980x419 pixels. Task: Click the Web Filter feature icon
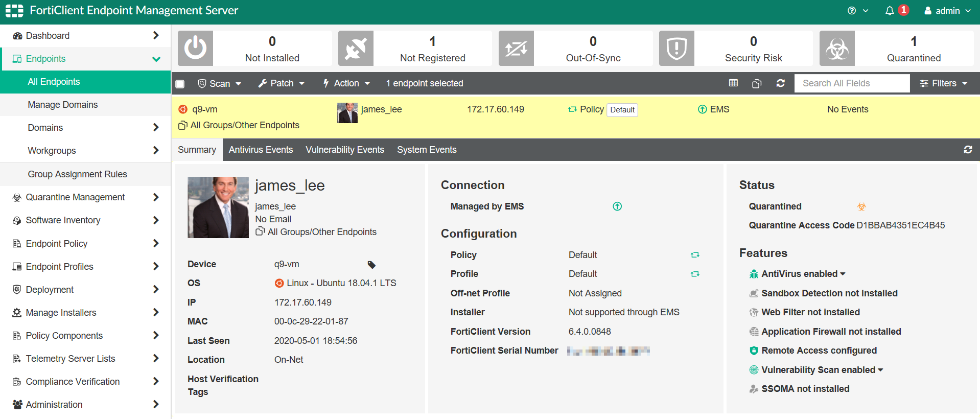coord(754,312)
